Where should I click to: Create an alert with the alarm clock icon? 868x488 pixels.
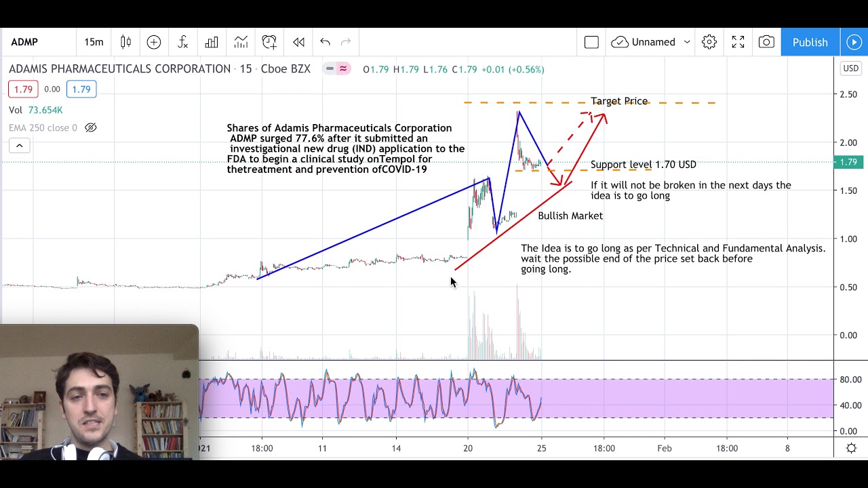click(x=269, y=42)
